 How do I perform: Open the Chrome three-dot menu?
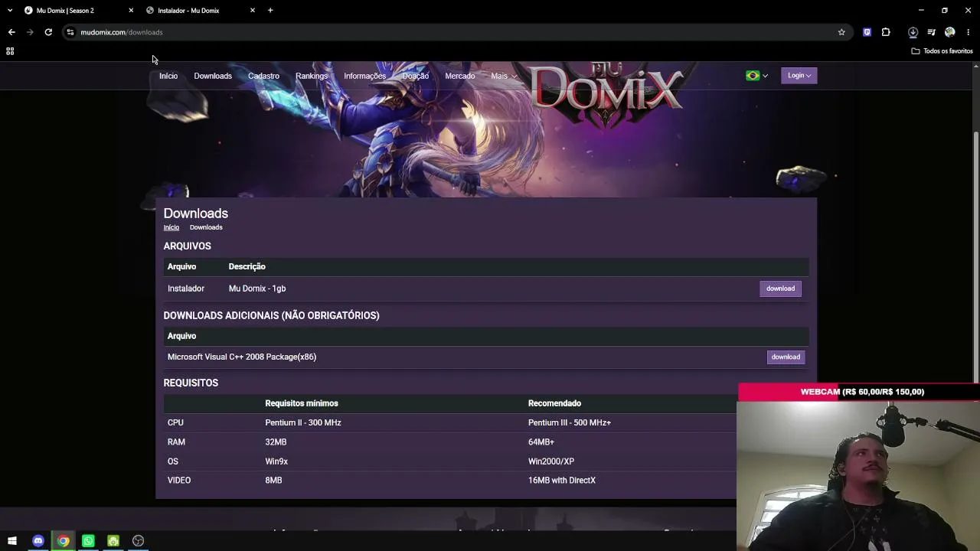968,32
